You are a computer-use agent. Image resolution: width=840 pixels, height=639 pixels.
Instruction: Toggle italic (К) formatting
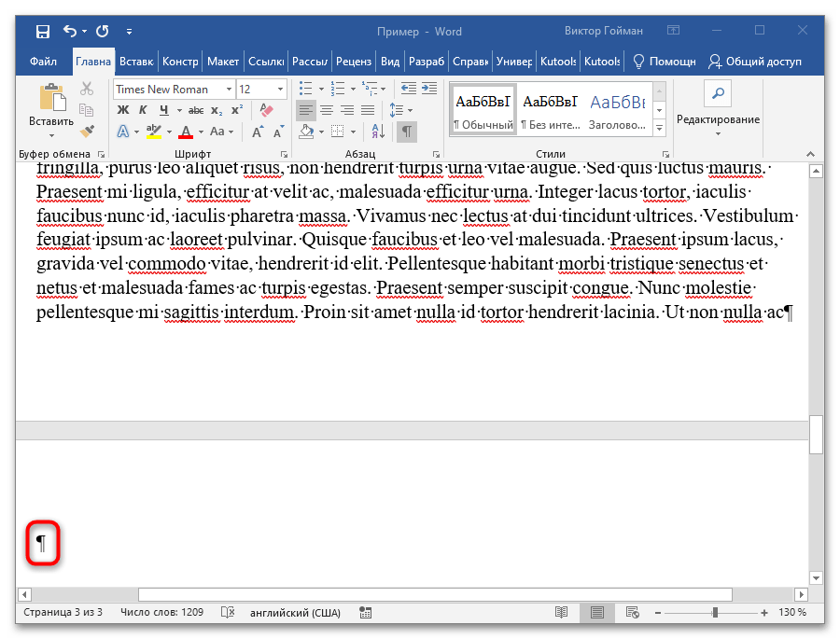click(x=143, y=110)
